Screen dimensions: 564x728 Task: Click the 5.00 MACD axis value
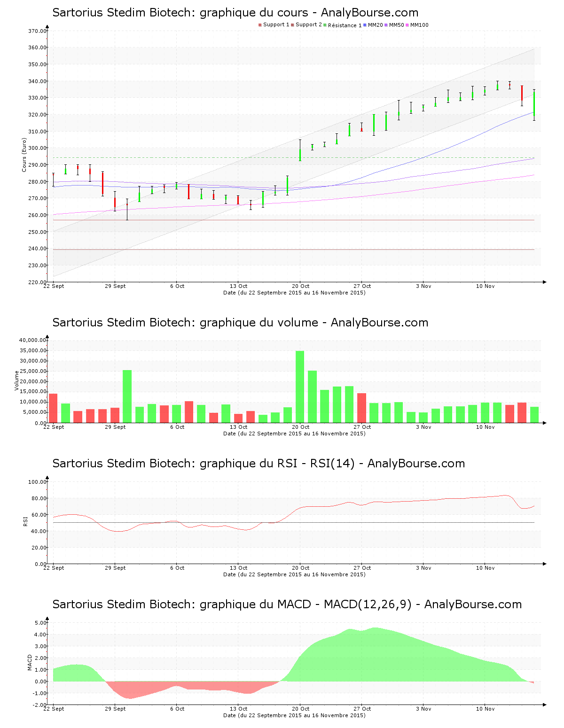(x=40, y=623)
